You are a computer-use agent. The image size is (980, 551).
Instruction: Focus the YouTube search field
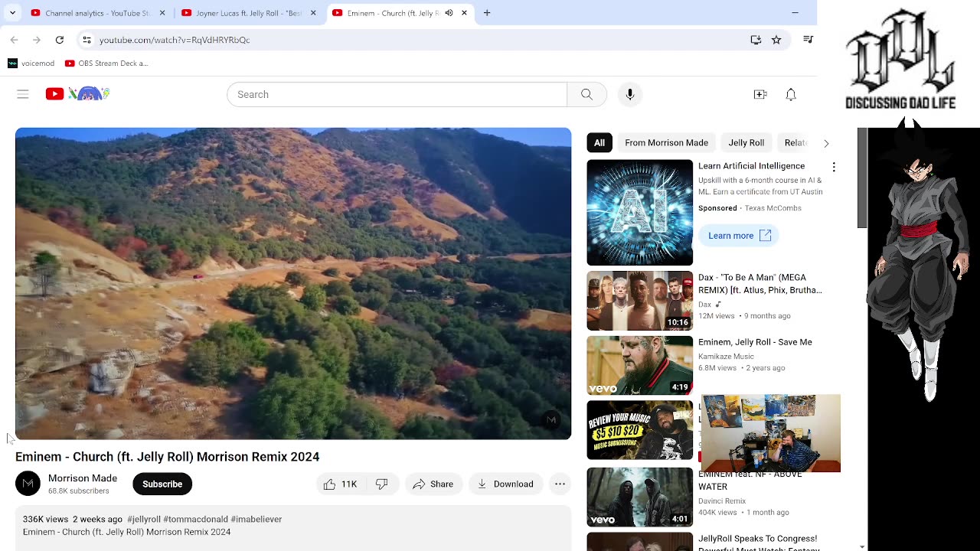[397, 94]
